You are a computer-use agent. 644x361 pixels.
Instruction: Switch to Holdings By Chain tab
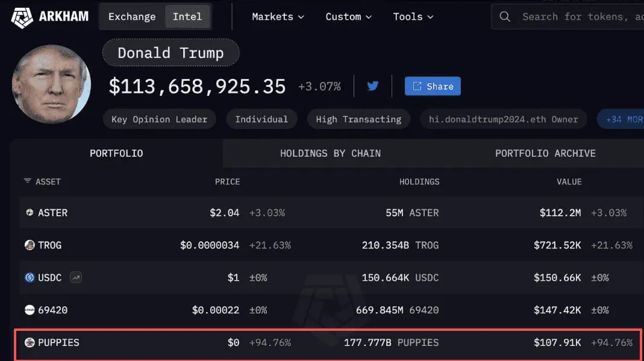(330, 153)
